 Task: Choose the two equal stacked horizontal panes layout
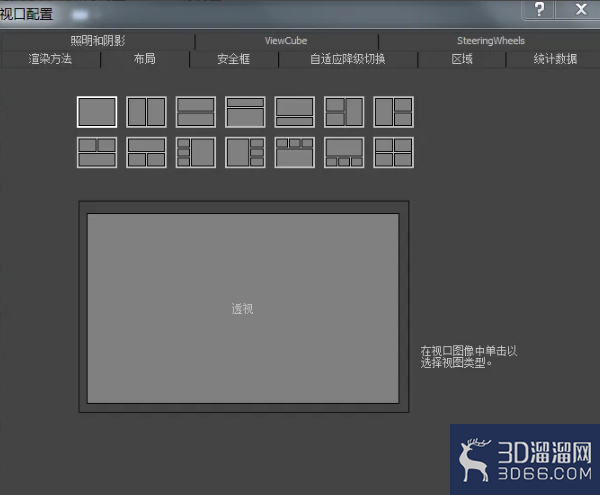196,112
